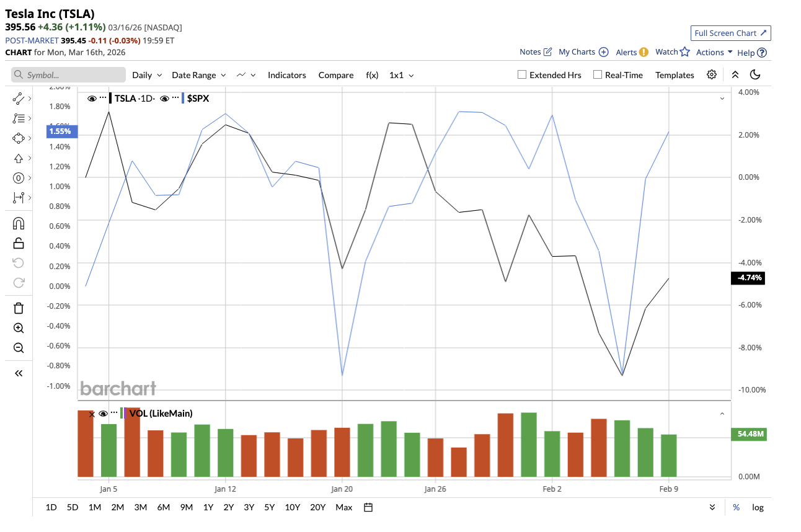
Task: Open the f(x) expressions menu
Action: [x=372, y=75]
